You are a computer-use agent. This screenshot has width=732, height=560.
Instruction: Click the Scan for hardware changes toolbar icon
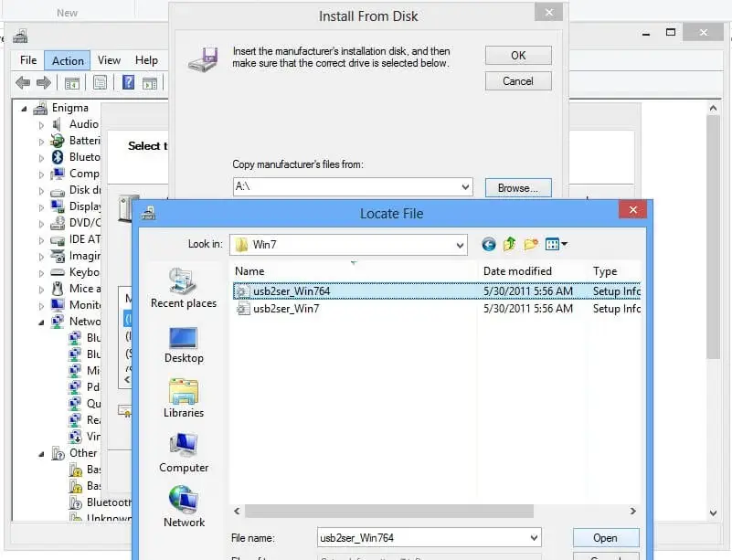[152, 82]
